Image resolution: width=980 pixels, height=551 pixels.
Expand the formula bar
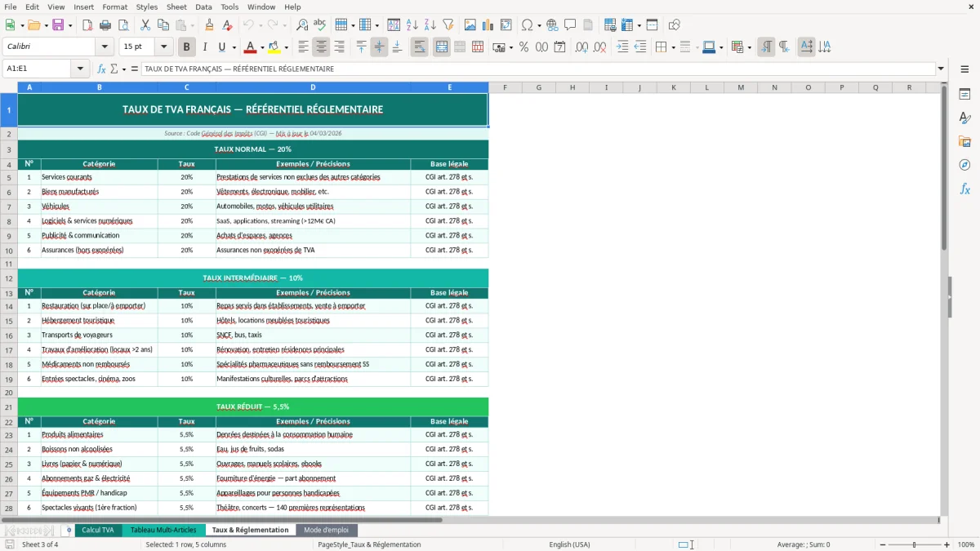click(x=942, y=69)
